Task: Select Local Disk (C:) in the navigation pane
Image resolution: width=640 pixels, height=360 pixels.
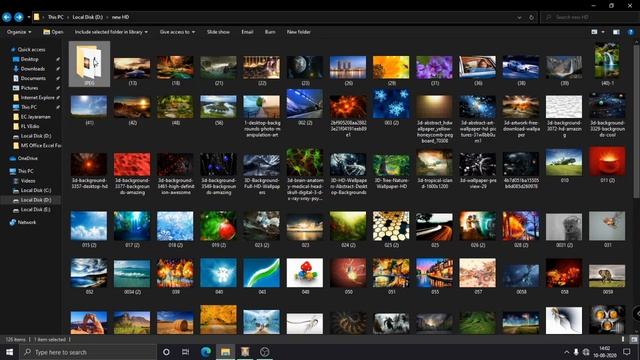Action: 36,190
